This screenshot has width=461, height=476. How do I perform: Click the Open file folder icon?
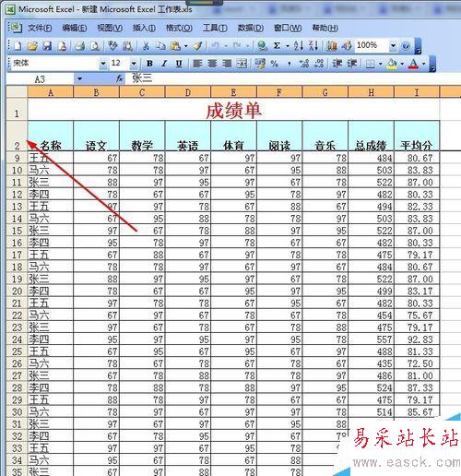pos(32,46)
